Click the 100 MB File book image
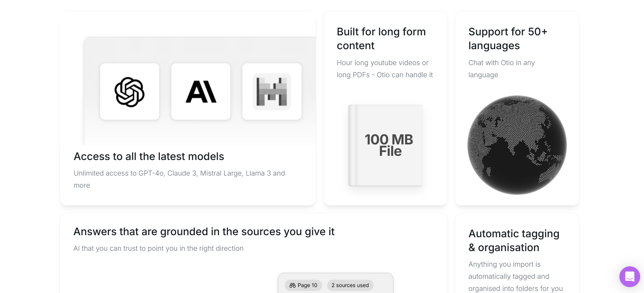This screenshot has width=644, height=293. coord(385,145)
